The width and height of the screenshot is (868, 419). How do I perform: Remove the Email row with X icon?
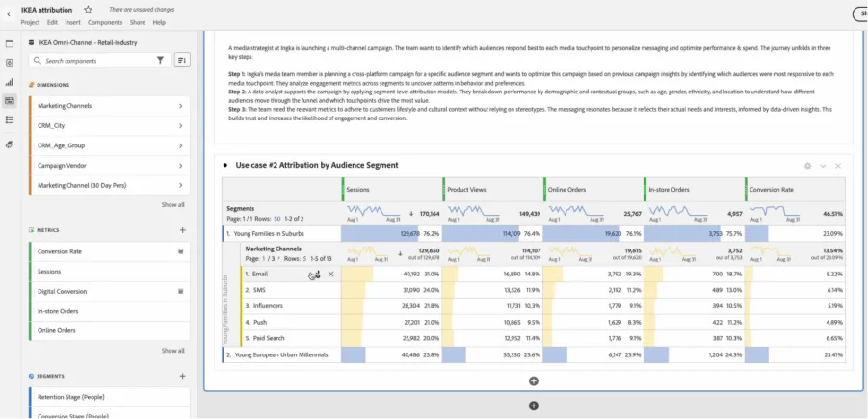pos(331,274)
